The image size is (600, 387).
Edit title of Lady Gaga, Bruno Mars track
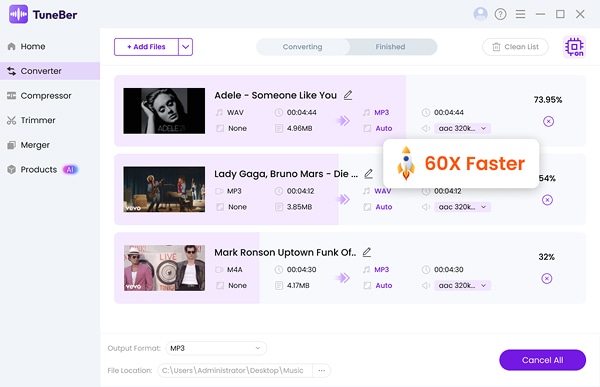[x=368, y=173]
